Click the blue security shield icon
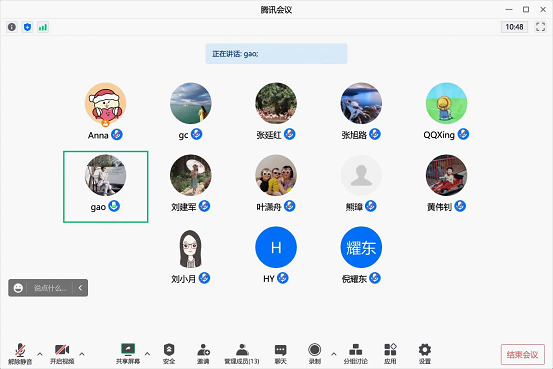This screenshot has width=553, height=369. coord(28,27)
